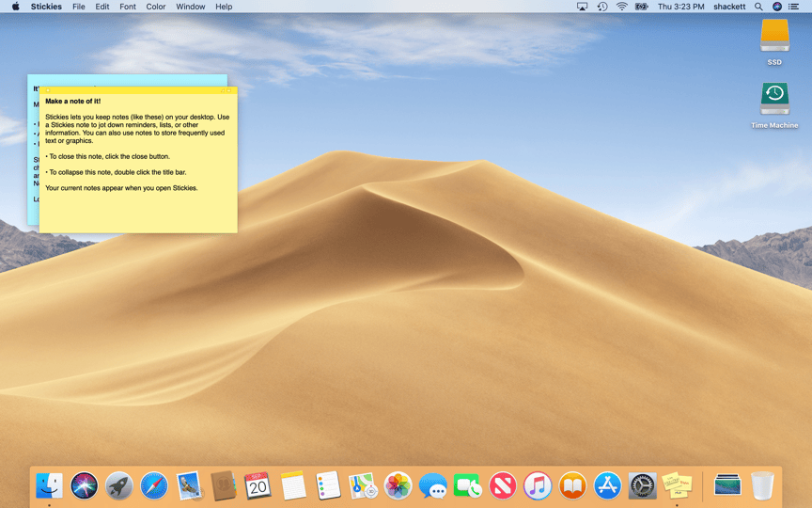Click "To collapse this note" bullet line
This screenshot has height=508, width=812.
point(116,172)
